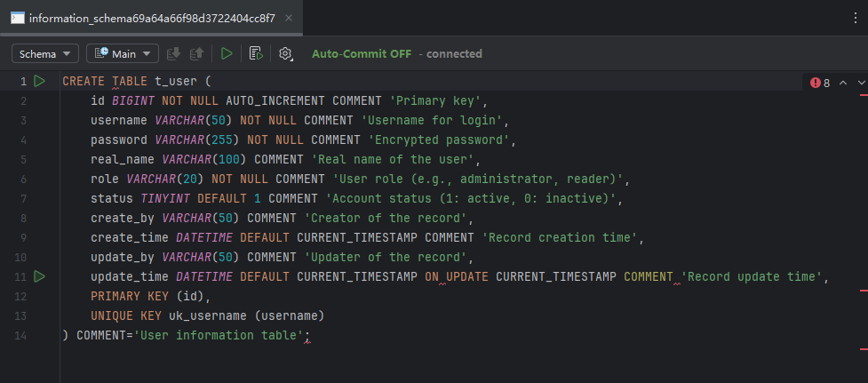Click uk_username in the UNIQUE KEY line
Image resolution: width=868 pixels, height=383 pixels.
click(x=210, y=316)
